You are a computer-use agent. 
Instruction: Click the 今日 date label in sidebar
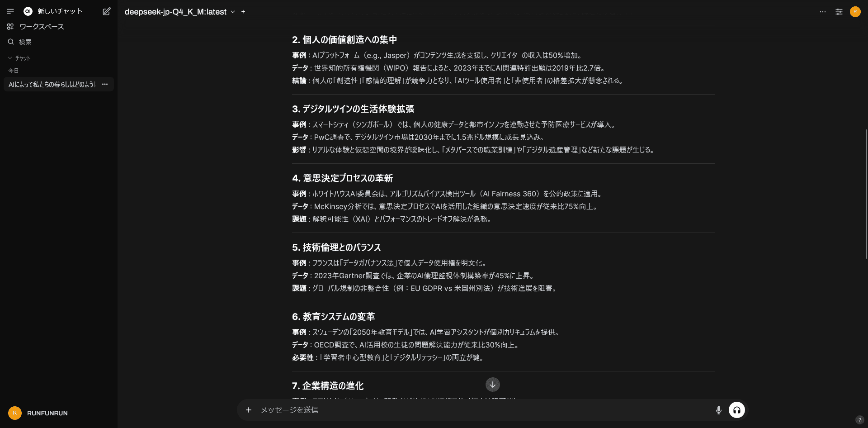(x=14, y=71)
